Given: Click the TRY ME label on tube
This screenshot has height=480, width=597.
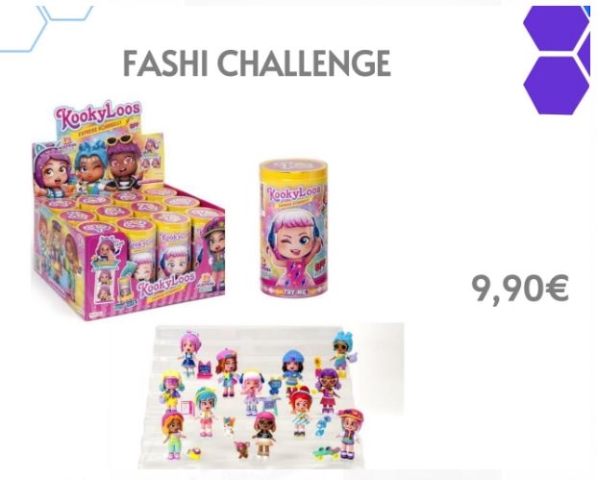Looking at the screenshot, I should tap(293, 292).
